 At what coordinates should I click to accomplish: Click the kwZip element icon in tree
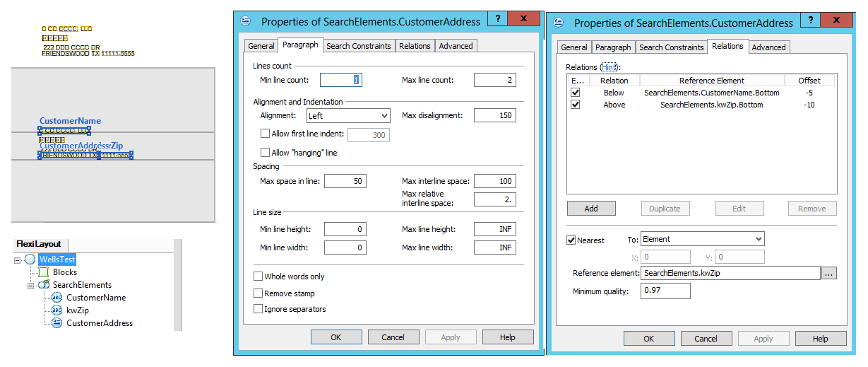57,310
